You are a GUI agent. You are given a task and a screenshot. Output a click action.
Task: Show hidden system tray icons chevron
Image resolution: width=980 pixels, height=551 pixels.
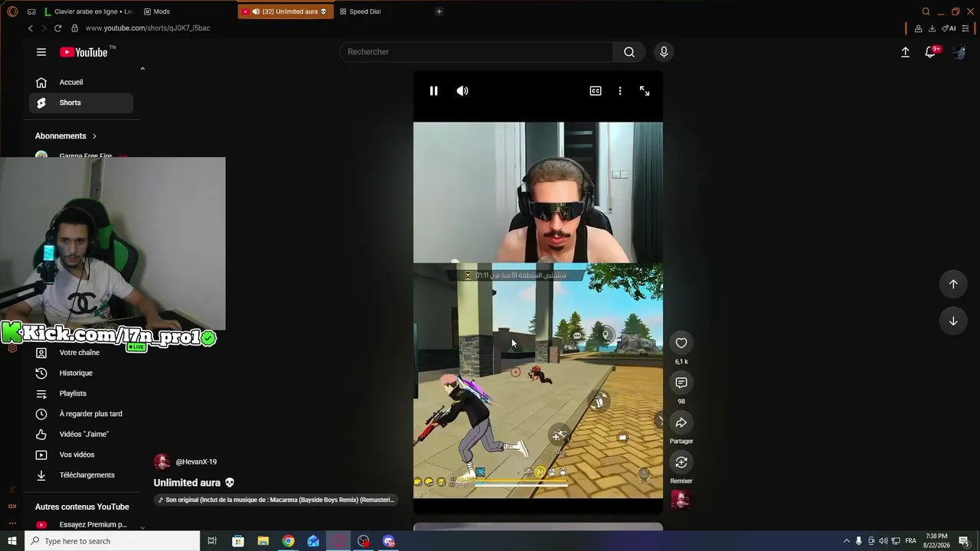point(846,541)
